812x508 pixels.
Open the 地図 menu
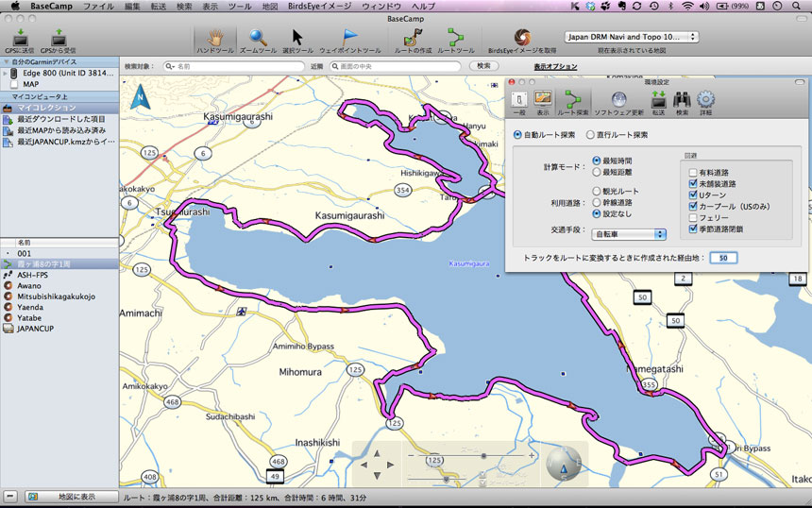[270, 7]
